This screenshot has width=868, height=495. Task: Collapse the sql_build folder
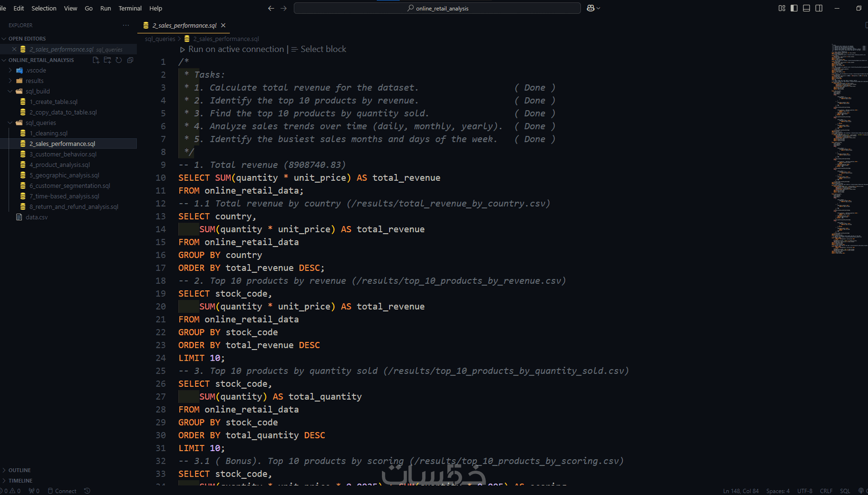[10, 91]
